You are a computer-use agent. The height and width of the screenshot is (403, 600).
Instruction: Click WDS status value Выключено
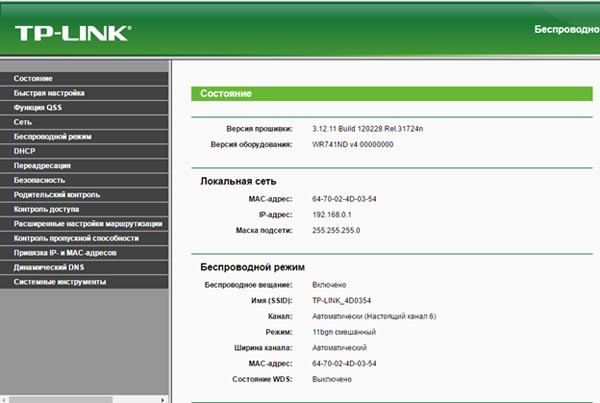(332, 379)
